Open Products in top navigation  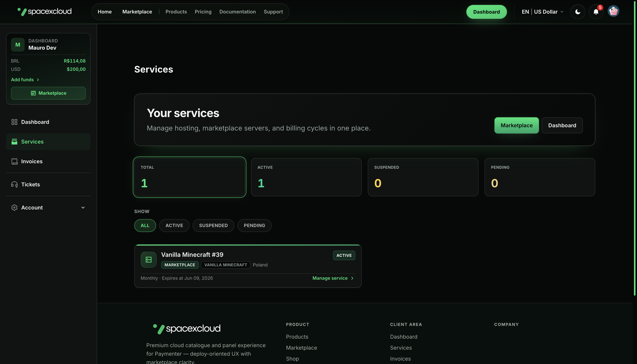(176, 12)
